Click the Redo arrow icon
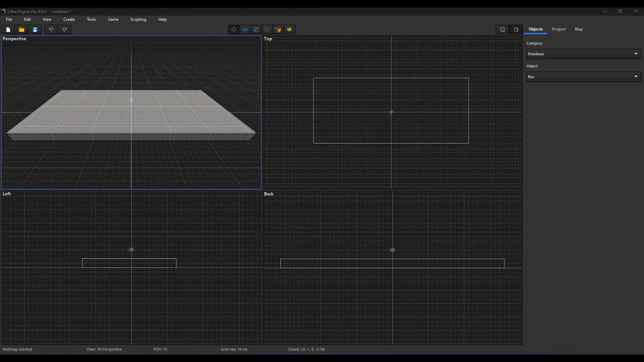The image size is (644, 362). [64, 30]
